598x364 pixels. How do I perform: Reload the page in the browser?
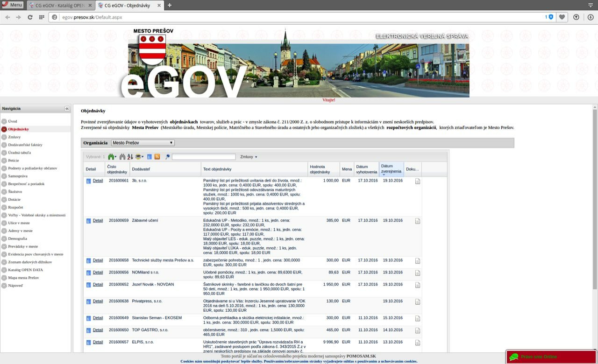30,17
